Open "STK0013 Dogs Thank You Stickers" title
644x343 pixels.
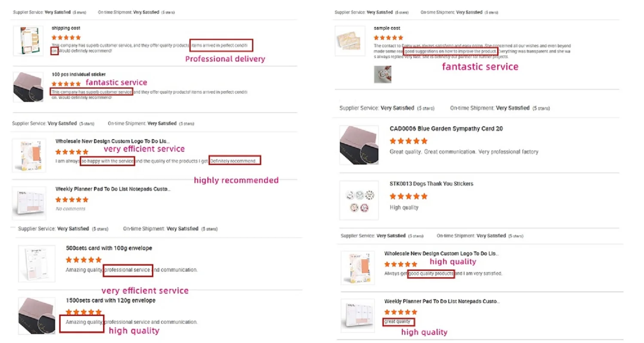click(431, 184)
